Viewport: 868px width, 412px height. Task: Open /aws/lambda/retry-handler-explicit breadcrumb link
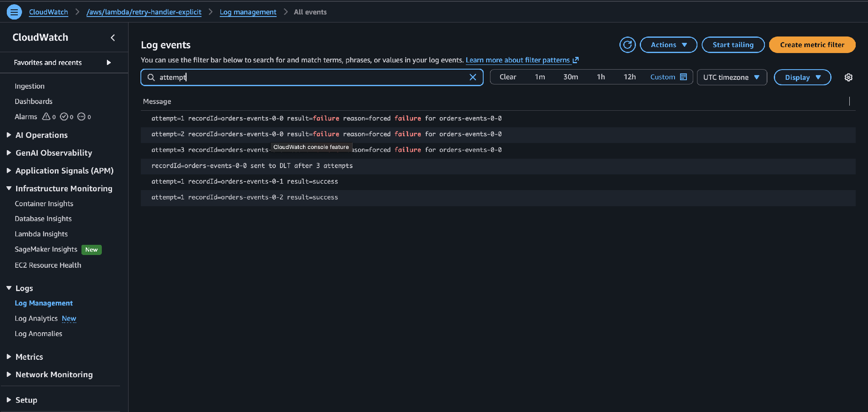(144, 12)
